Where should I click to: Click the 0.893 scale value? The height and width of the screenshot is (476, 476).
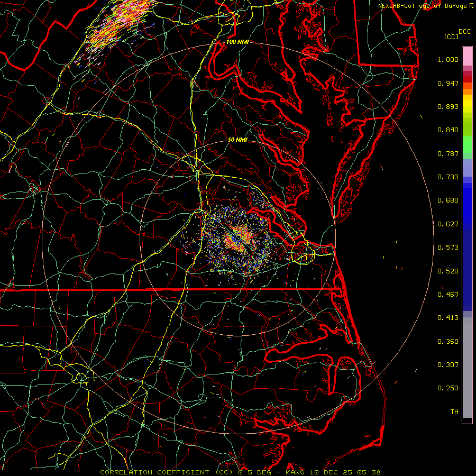(448, 106)
